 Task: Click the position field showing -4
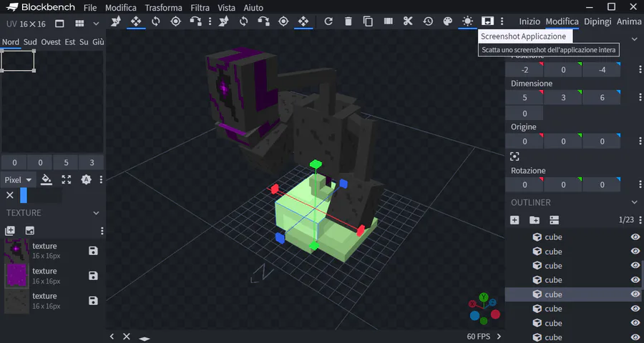coord(602,70)
